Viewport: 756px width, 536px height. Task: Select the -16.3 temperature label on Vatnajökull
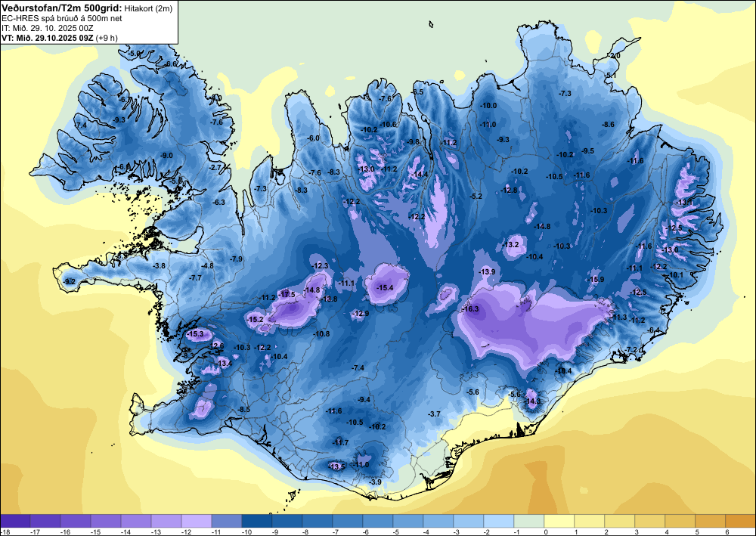coord(470,309)
